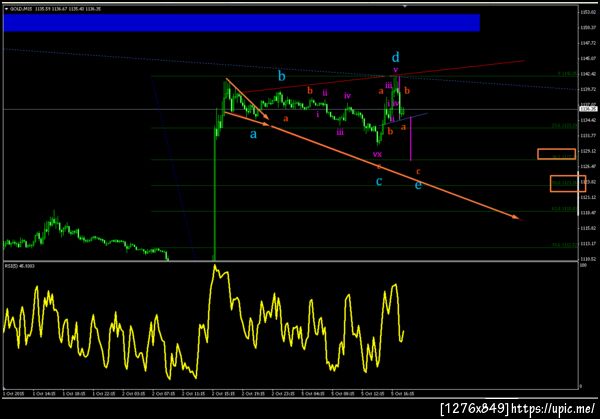Screen dimensions: 600x419
Task: Select the red upper trendline through wave d
Action: point(384,76)
